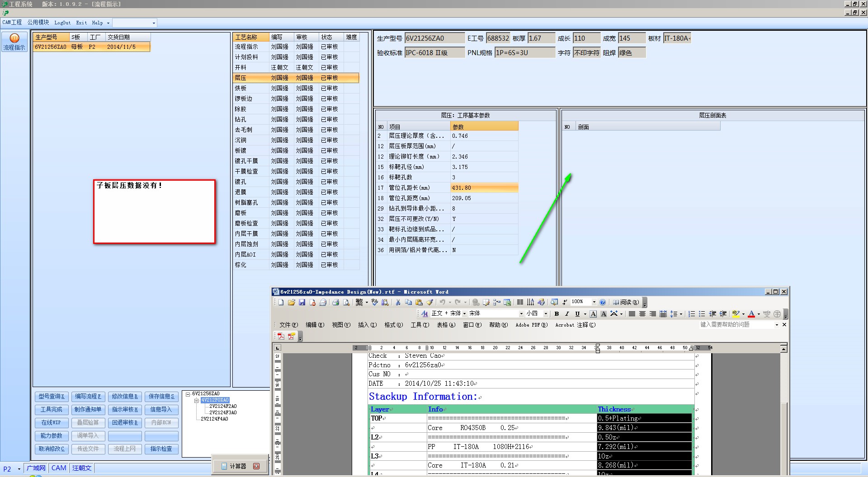The width and height of the screenshot is (868, 477).
Task: Click the font color red A swatch
Action: pyautogui.click(x=751, y=314)
